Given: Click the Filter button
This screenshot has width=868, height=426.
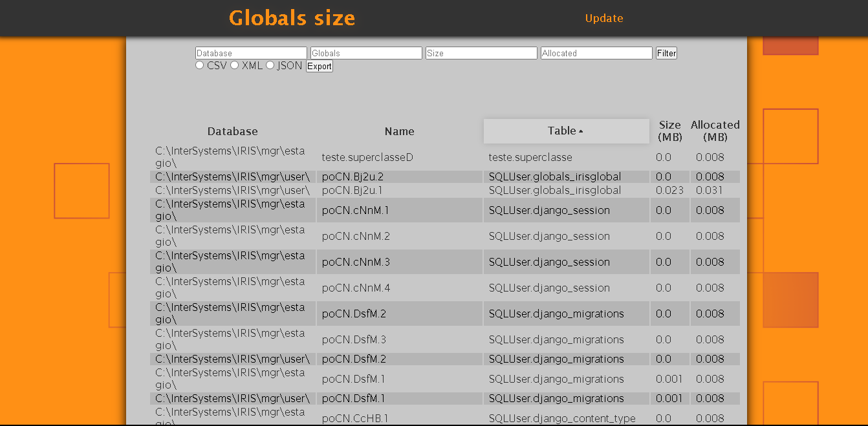Looking at the screenshot, I should pos(666,52).
